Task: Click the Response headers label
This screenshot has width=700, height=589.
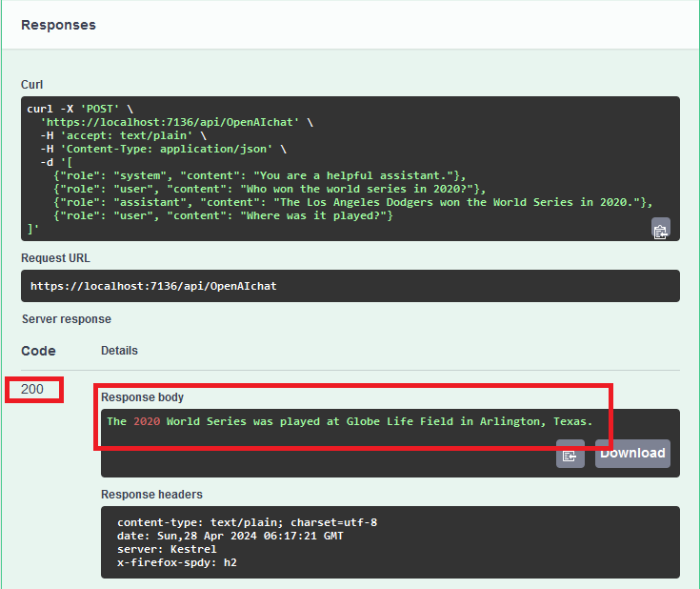Action: [151, 494]
